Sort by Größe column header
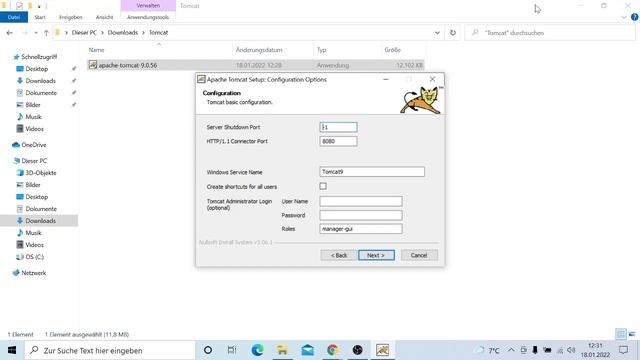The image size is (640, 360). [393, 50]
